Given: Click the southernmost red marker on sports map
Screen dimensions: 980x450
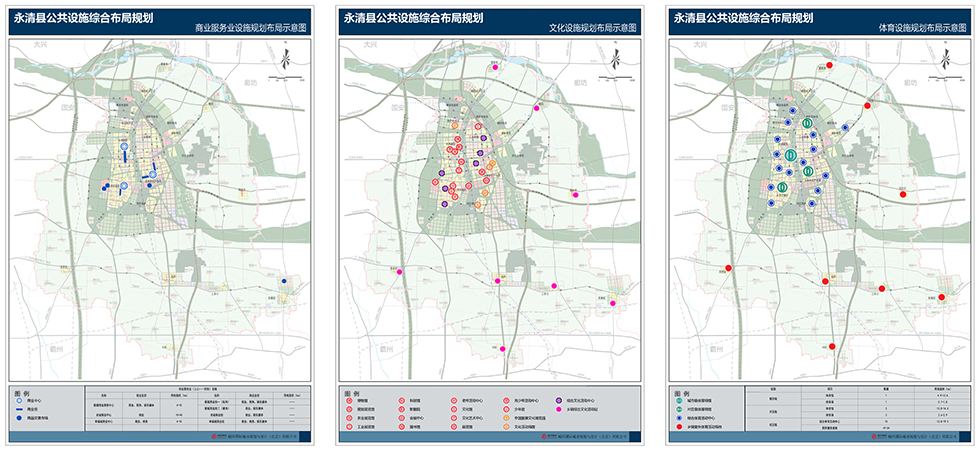Looking at the screenshot, I should click(834, 345).
